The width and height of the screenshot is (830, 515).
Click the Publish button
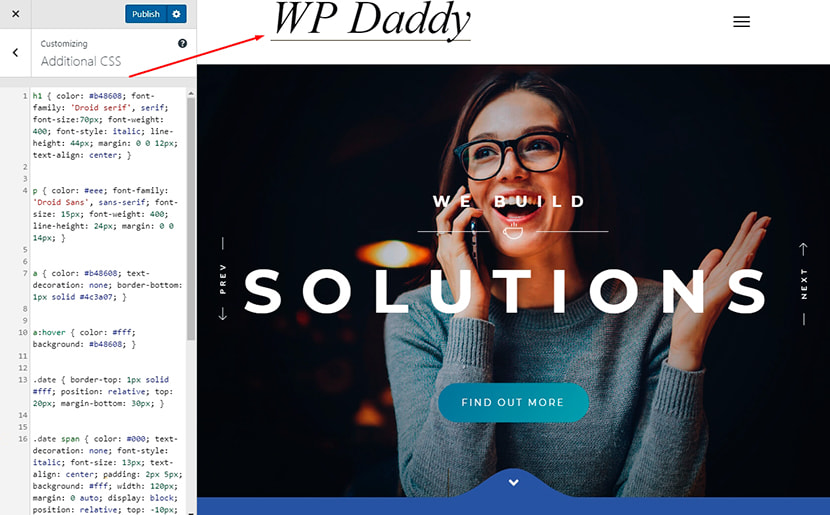(x=146, y=14)
